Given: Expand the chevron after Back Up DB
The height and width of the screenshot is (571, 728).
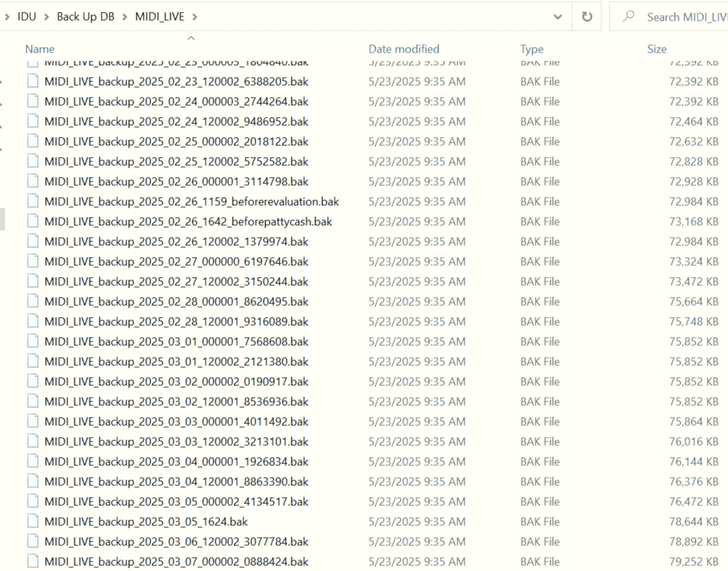Looking at the screenshot, I should pos(125,17).
